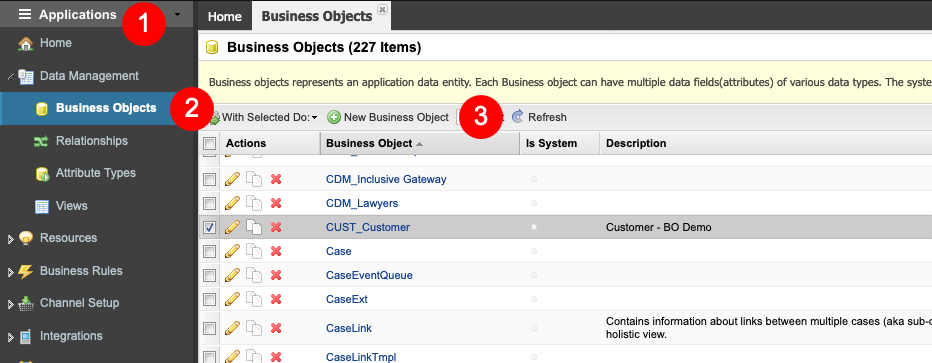
Task: Click the Refresh toolbar icon
Action: pos(517,117)
